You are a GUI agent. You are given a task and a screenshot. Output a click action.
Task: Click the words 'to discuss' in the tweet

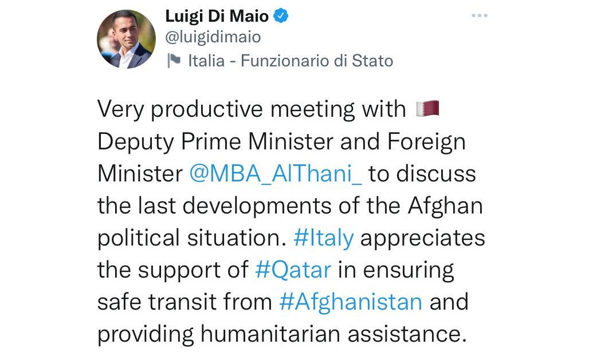pyautogui.click(x=422, y=173)
